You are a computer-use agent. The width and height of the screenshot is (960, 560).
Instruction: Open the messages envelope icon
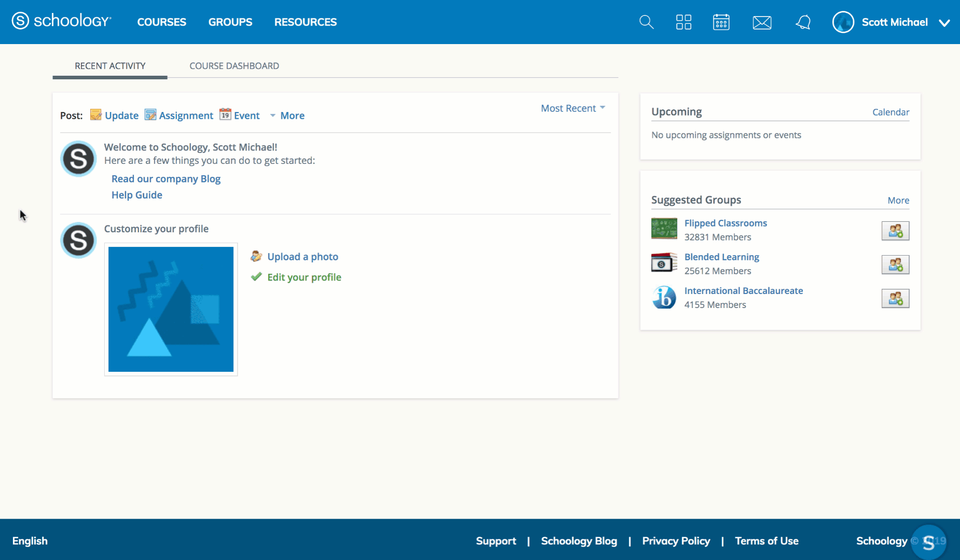point(762,22)
